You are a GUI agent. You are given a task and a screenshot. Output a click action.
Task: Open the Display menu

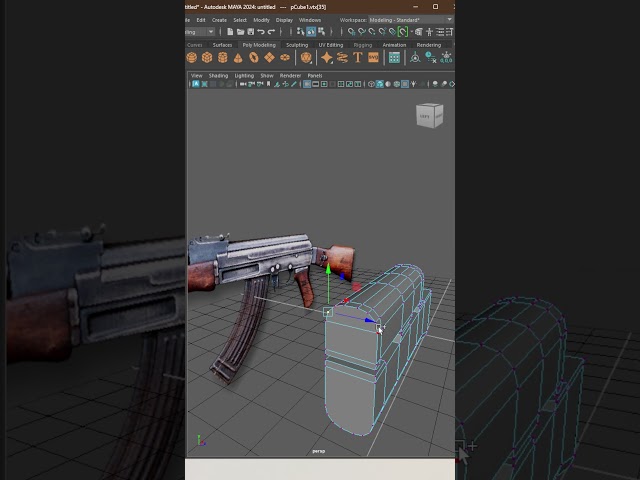(x=284, y=20)
